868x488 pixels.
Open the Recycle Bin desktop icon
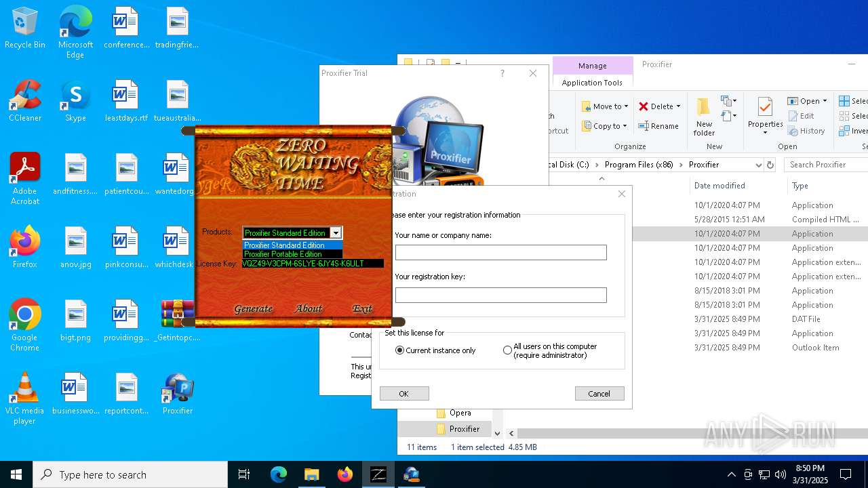25,28
